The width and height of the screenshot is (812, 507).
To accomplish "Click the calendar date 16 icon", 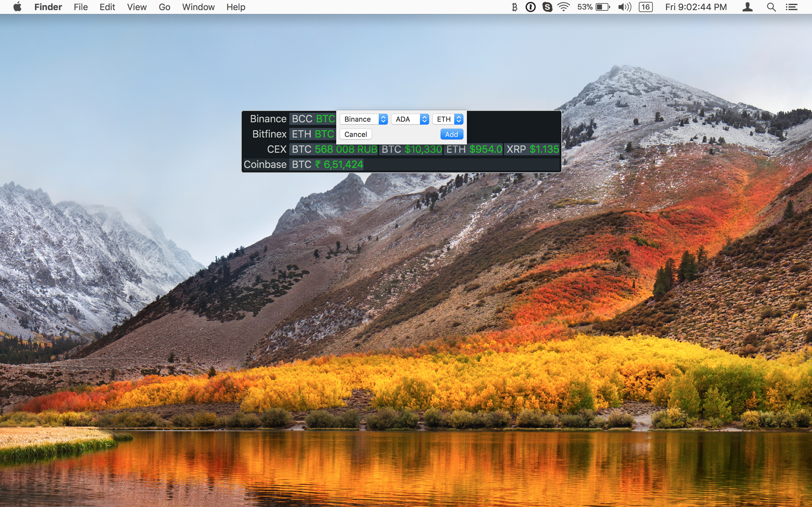I will (x=645, y=7).
